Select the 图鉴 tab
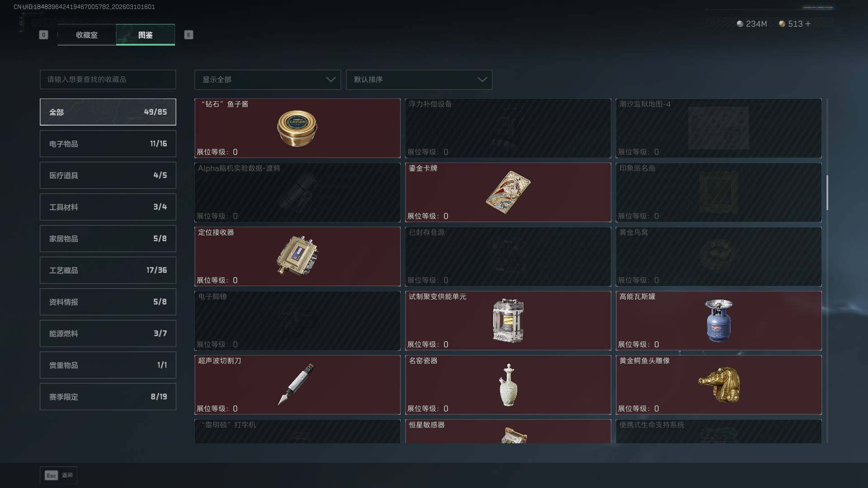The height and width of the screenshot is (488, 868). pyautogui.click(x=146, y=35)
